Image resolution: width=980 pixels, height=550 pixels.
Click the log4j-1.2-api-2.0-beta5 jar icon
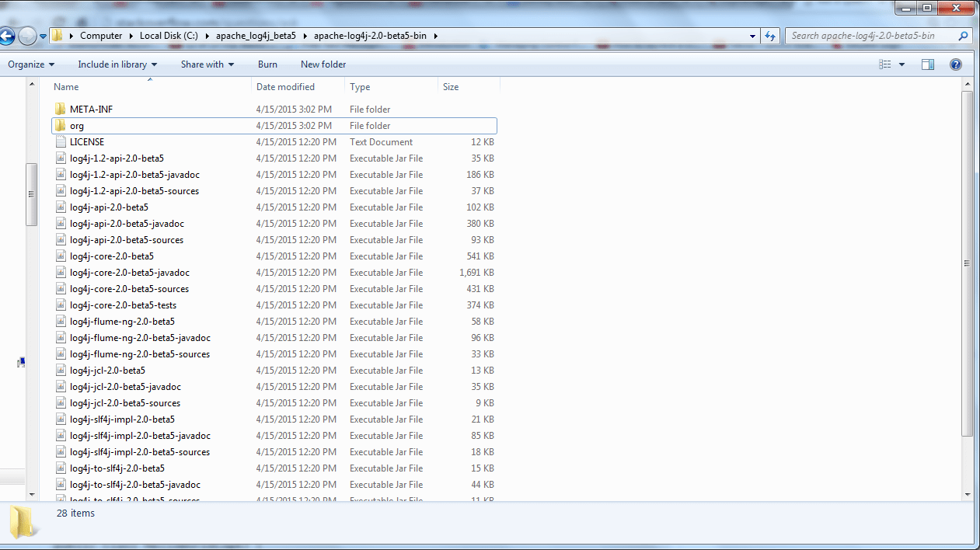(60, 158)
